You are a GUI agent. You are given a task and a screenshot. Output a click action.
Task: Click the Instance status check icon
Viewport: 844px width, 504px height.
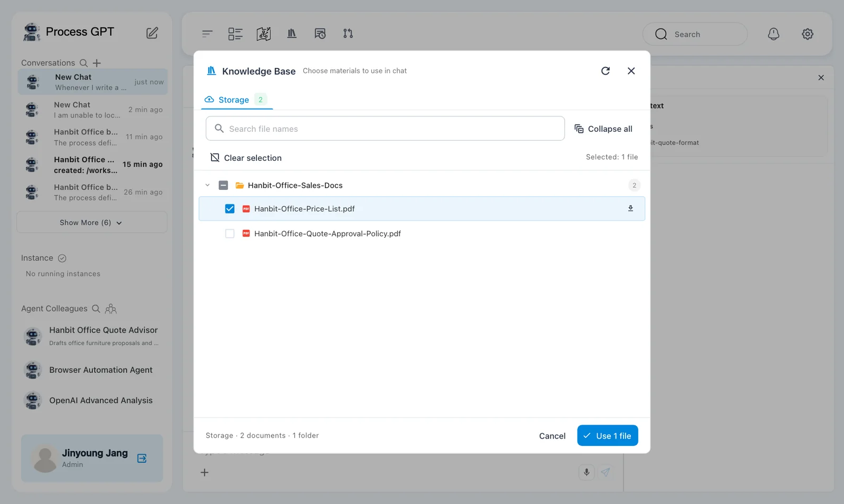click(62, 258)
